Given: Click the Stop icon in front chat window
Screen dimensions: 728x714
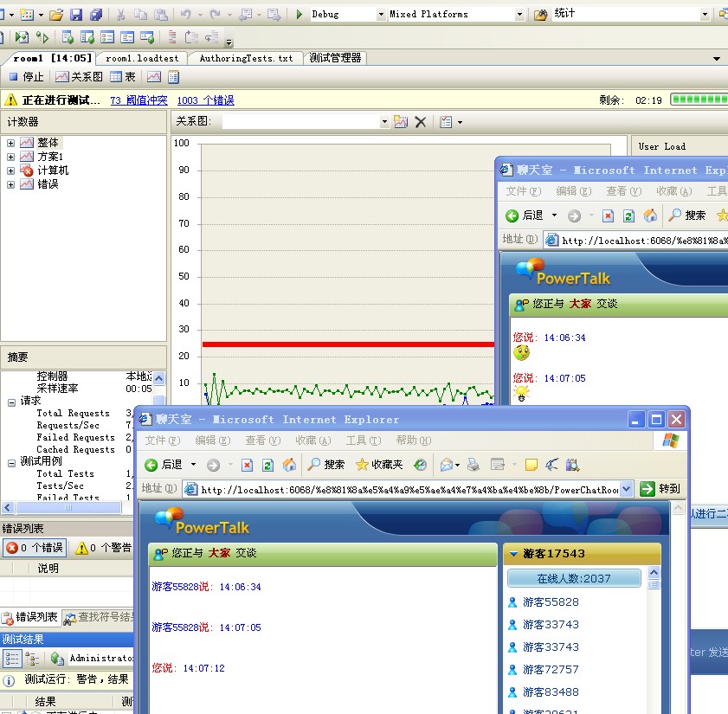Looking at the screenshot, I should pos(247,465).
